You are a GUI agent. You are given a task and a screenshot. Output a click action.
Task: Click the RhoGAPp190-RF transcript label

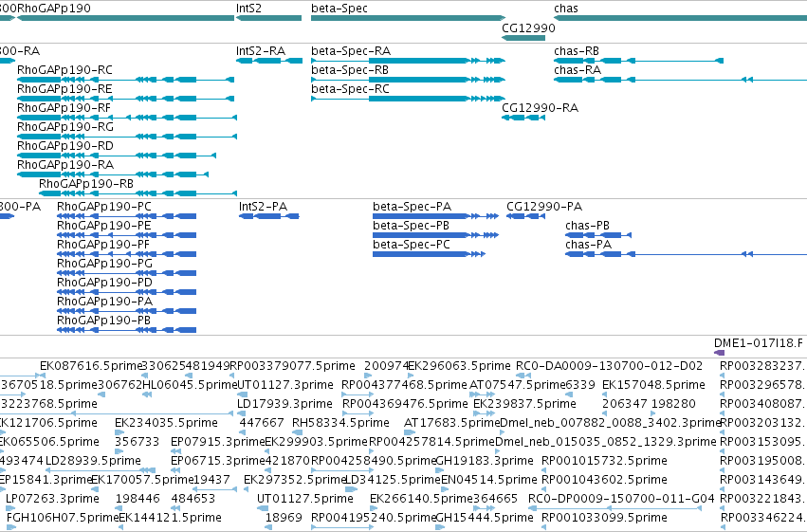(64, 108)
